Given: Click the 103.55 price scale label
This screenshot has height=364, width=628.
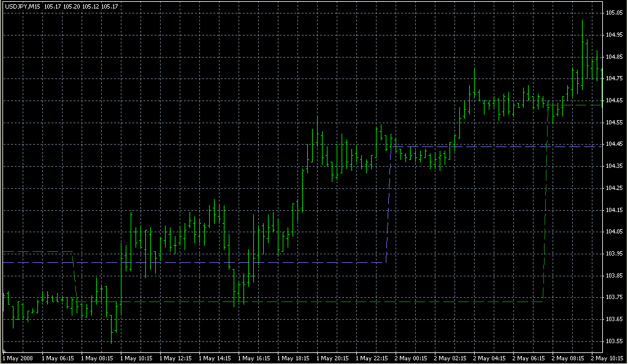Looking at the screenshot, I should click(x=614, y=341).
